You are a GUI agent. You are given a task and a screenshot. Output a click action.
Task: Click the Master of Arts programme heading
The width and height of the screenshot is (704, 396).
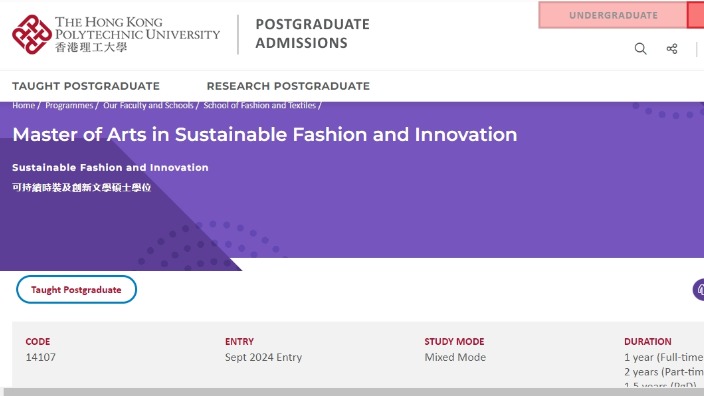point(265,135)
